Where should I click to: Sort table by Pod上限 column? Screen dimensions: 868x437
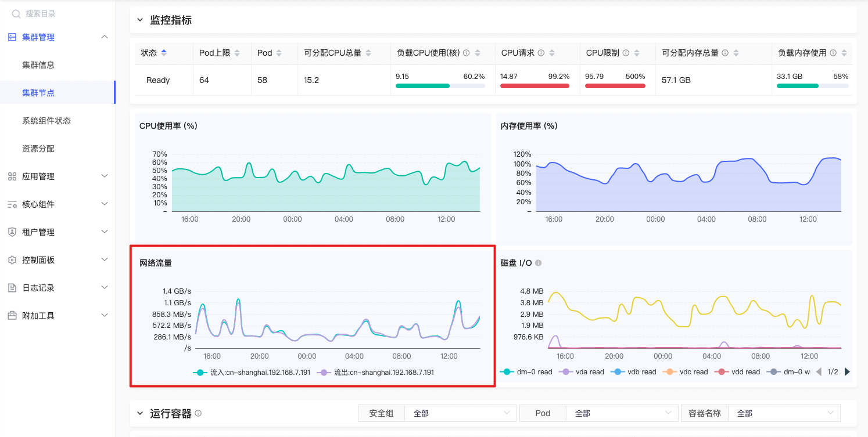point(237,53)
